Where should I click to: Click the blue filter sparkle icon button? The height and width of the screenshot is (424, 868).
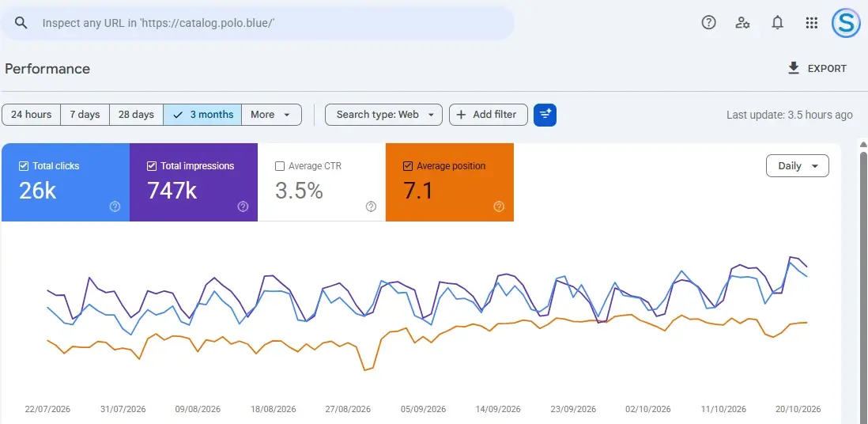(545, 115)
